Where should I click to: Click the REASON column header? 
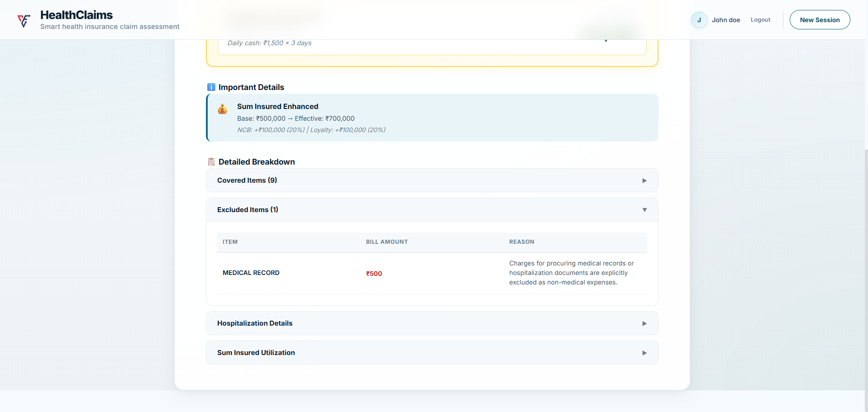click(522, 242)
